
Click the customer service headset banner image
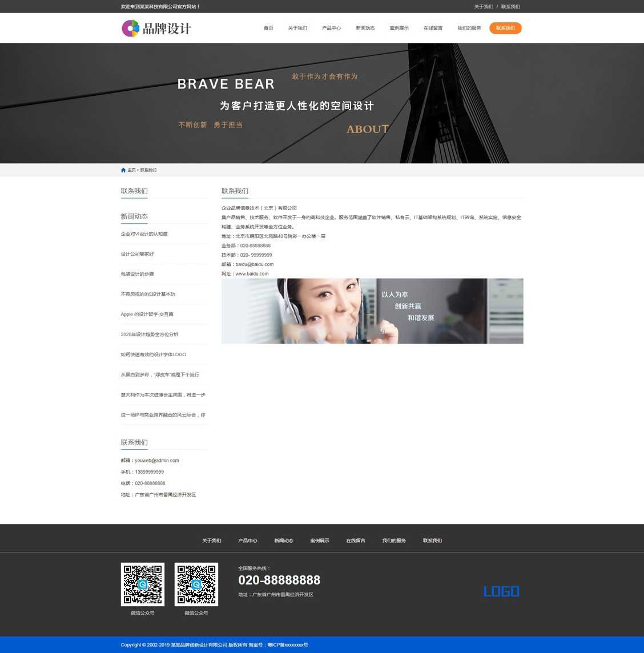point(372,311)
